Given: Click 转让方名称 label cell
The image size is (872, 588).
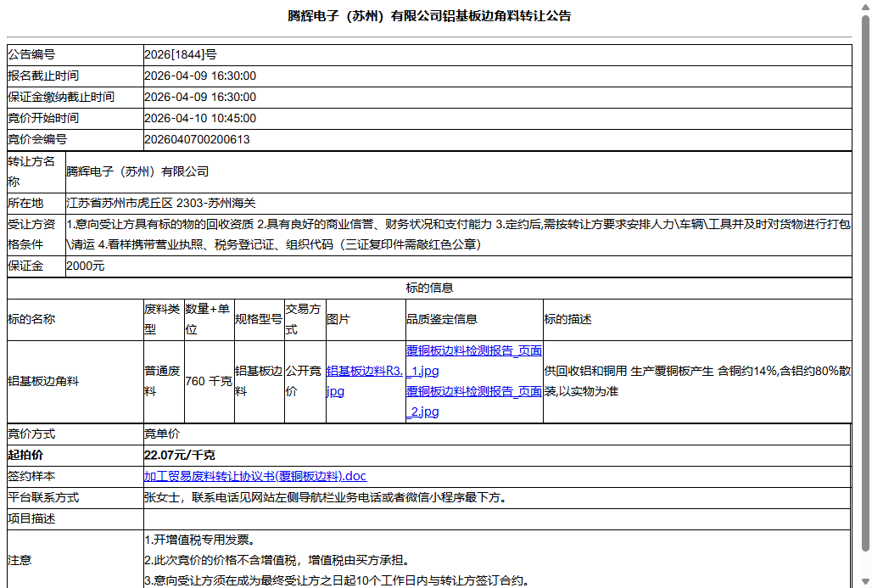Looking at the screenshot, I should 36,172.
